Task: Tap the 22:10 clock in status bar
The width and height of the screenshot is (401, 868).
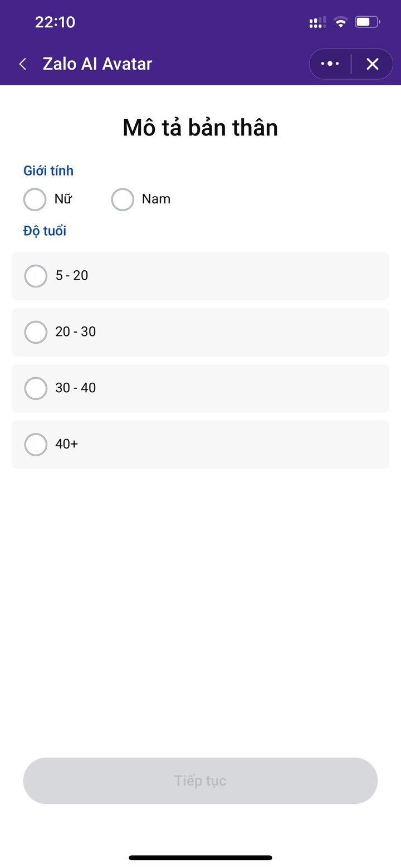Action: 55,22
